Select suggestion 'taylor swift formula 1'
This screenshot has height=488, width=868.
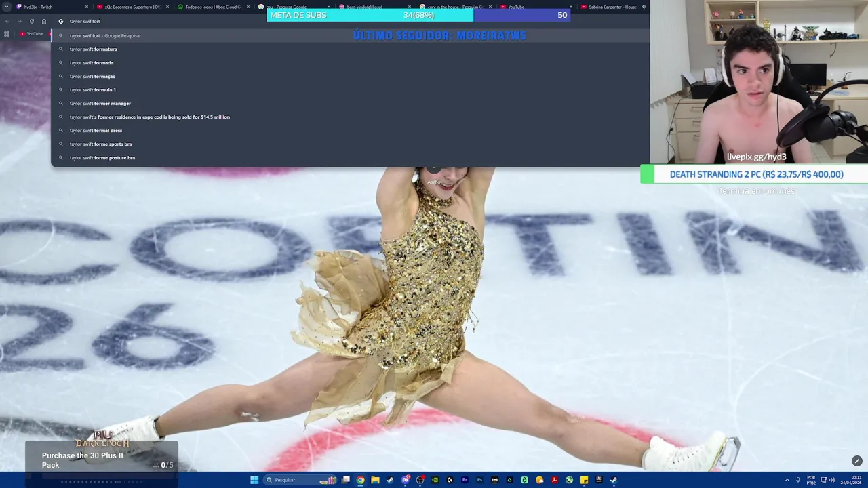(x=350, y=89)
